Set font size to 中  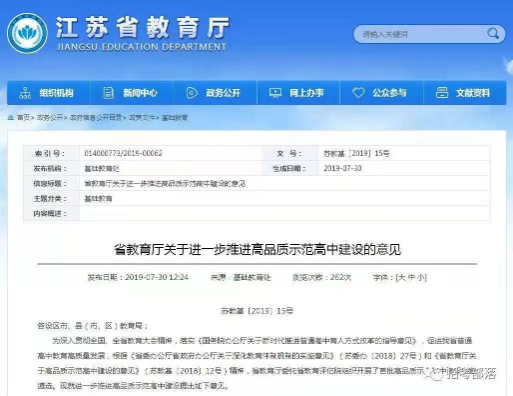(411, 277)
